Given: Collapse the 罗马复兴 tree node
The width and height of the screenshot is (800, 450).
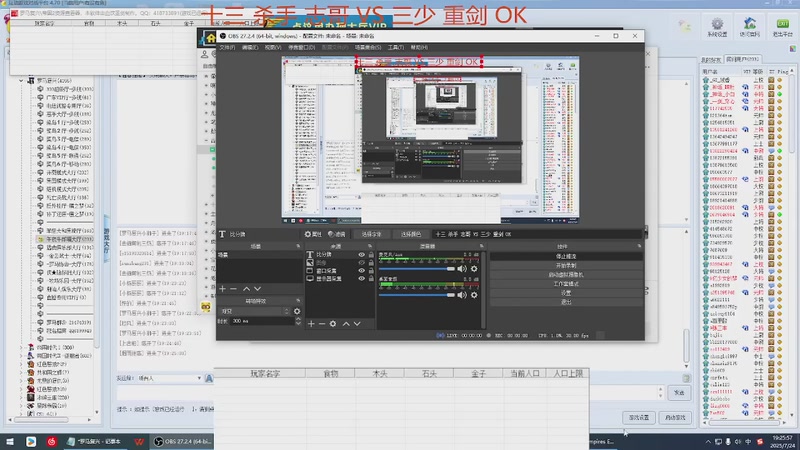Looking at the screenshot, I should [x=21, y=81].
